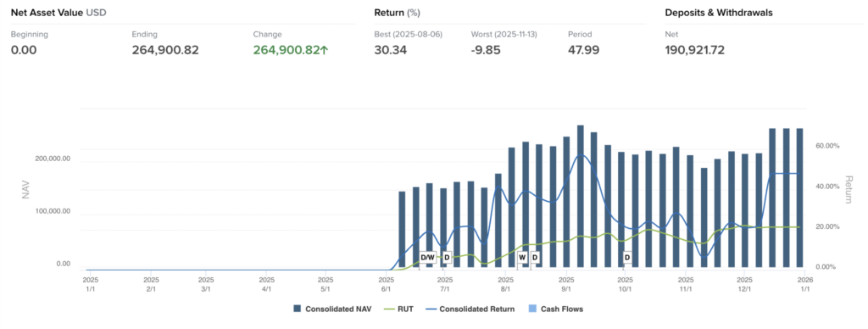
Task: Click the 2025 8/1 date axis label
Action: [505, 285]
